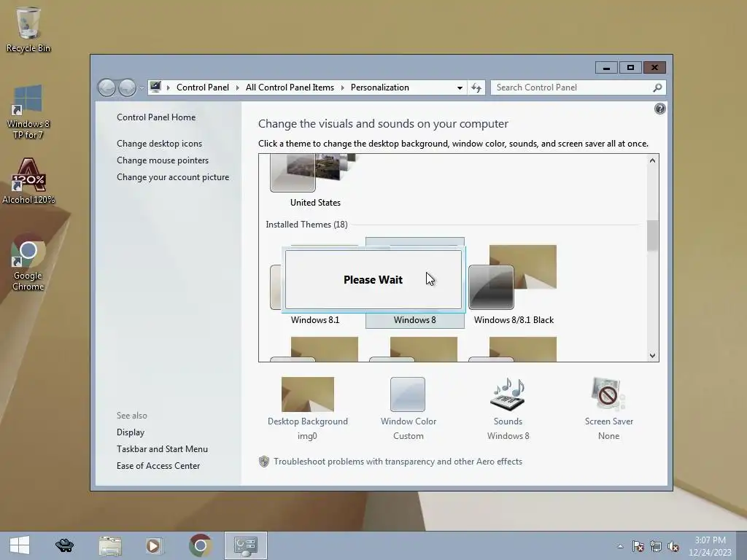
Task: Open Help with the question mark icon
Action: pyautogui.click(x=659, y=109)
